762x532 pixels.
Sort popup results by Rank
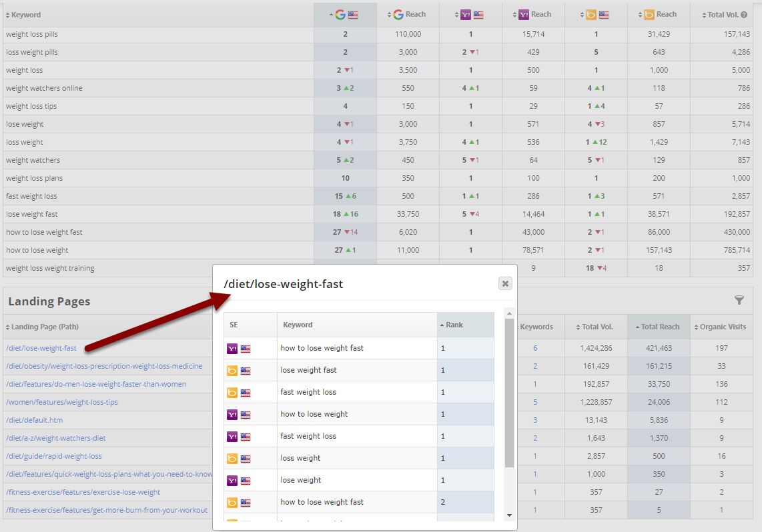tap(454, 325)
